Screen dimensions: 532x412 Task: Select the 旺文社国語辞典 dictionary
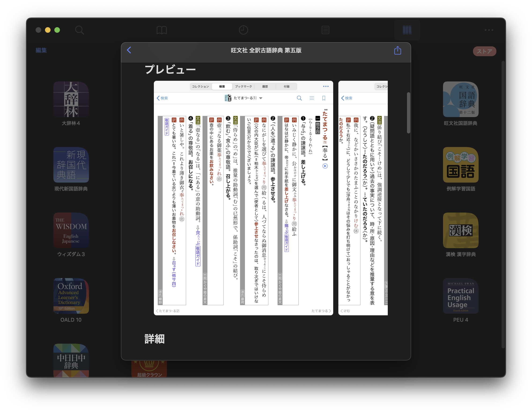pos(460,99)
